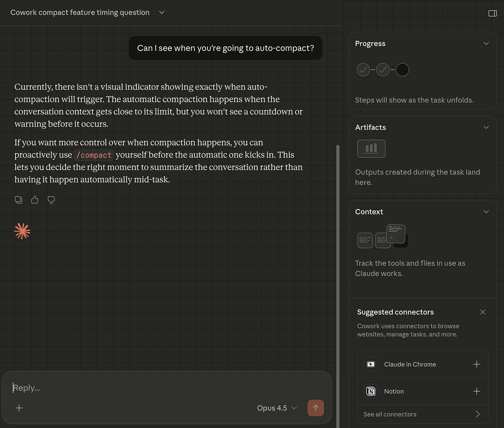Click the Notion connector icon
The image size is (504, 428).
tap(371, 391)
